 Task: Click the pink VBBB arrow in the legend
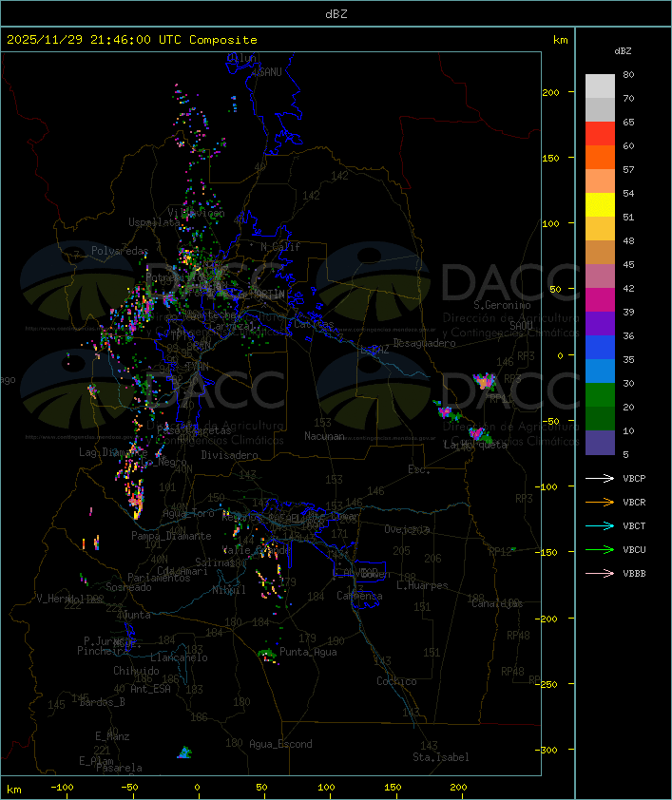(x=600, y=573)
